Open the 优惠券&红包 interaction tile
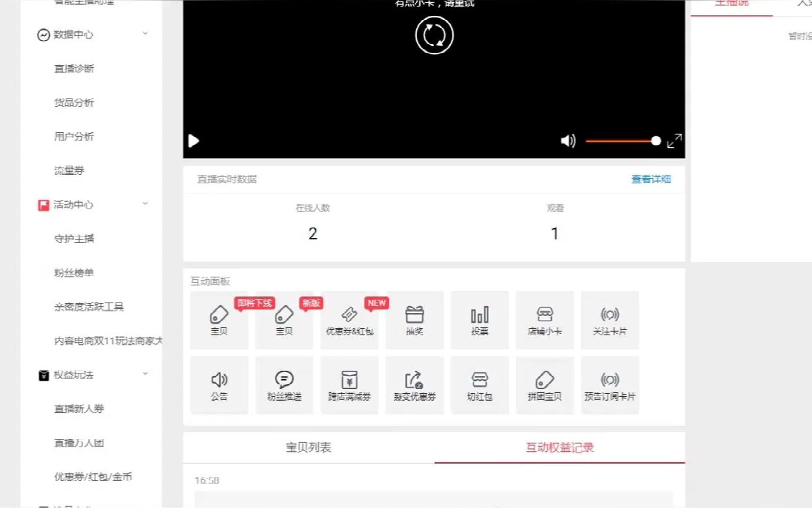This screenshot has height=508, width=812. tap(349, 320)
